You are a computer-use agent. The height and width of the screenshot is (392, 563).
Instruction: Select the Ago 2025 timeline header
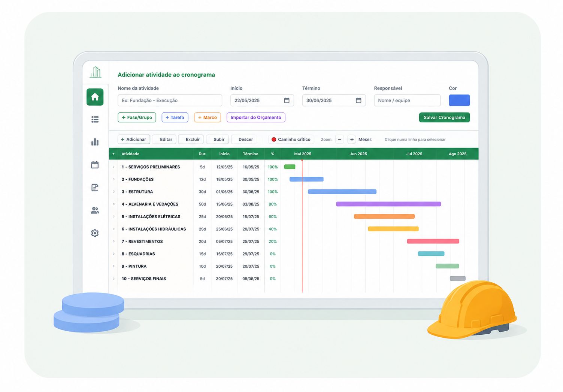point(457,154)
